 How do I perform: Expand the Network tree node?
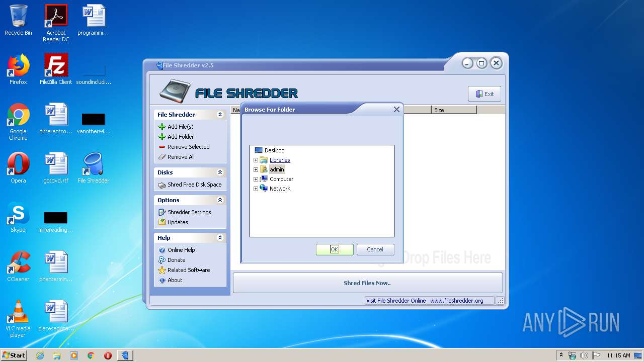256,189
